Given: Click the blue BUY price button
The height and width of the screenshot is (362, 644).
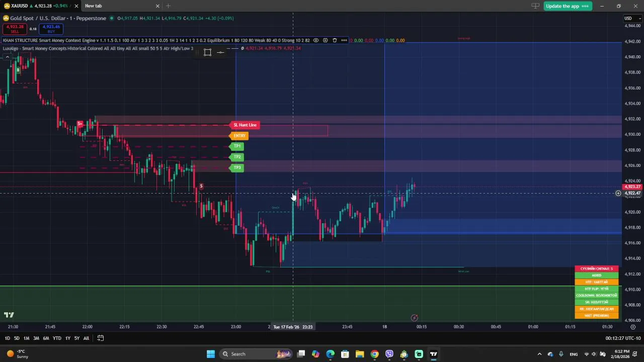Looking at the screenshot, I should [51, 29].
